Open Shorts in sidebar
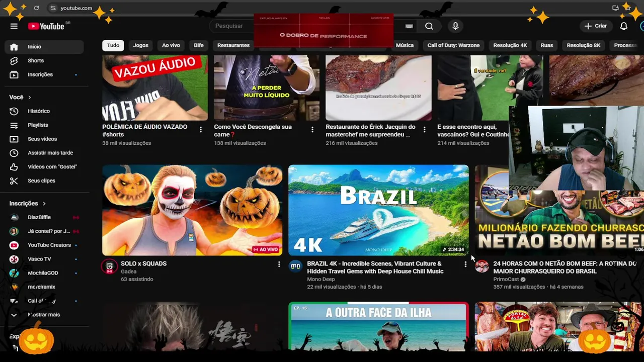This screenshot has width=644, height=362. [44, 60]
